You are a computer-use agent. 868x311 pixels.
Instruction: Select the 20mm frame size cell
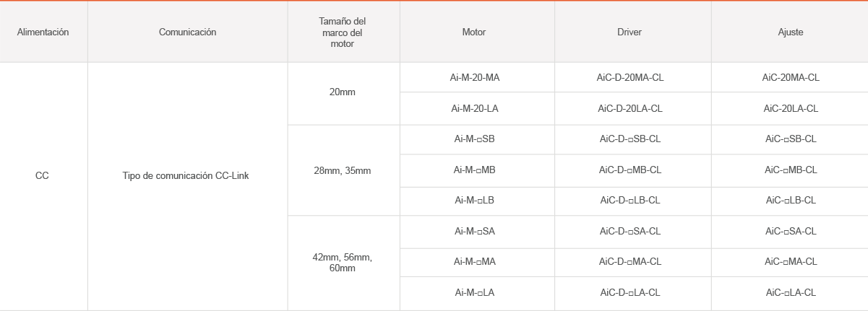[x=343, y=94]
